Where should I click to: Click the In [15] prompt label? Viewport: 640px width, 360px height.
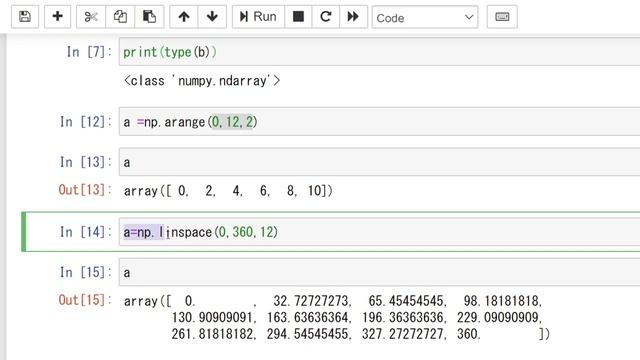86,272
